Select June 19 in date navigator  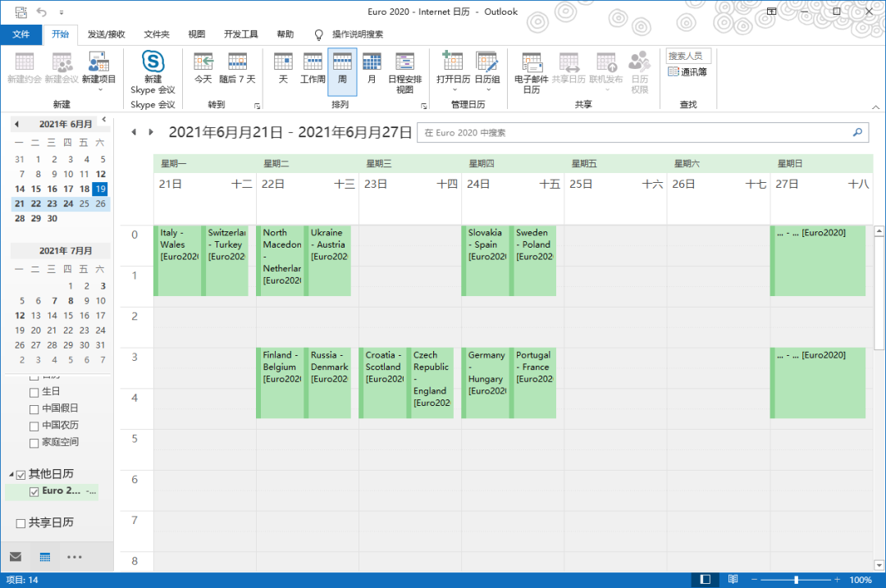click(x=100, y=189)
